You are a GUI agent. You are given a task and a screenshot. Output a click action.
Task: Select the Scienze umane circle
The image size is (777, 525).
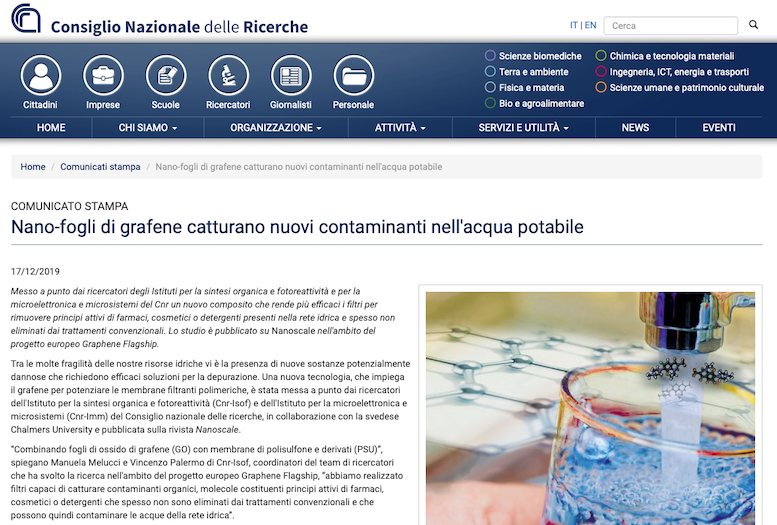click(601, 87)
